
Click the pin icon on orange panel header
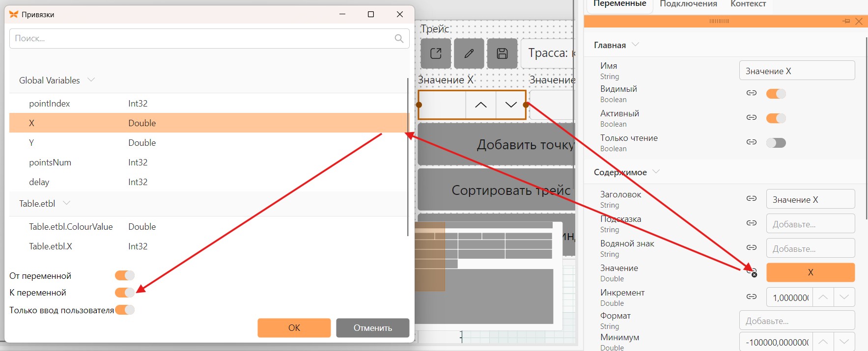coord(846,21)
